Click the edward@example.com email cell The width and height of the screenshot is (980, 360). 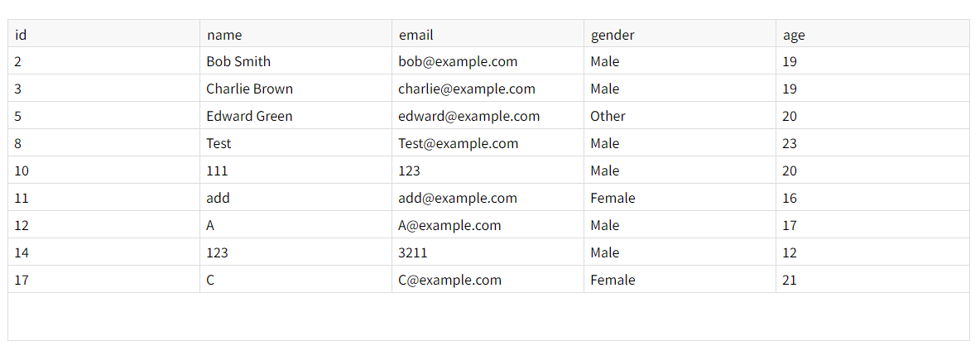click(468, 116)
